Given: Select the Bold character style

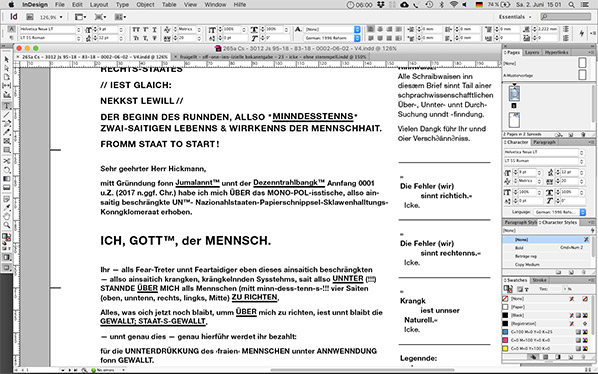Looking at the screenshot, I should tap(547, 248).
